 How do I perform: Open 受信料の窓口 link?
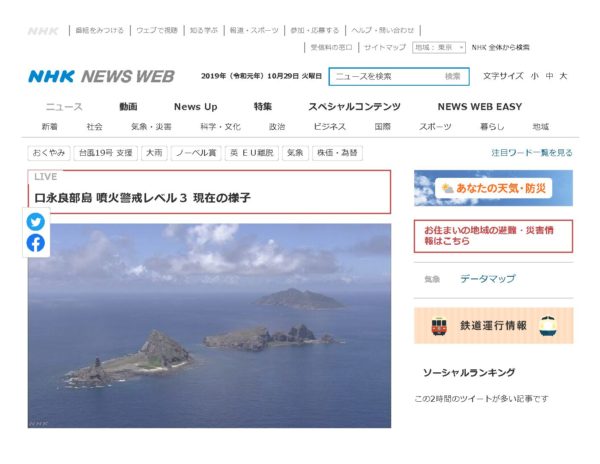tap(331, 47)
